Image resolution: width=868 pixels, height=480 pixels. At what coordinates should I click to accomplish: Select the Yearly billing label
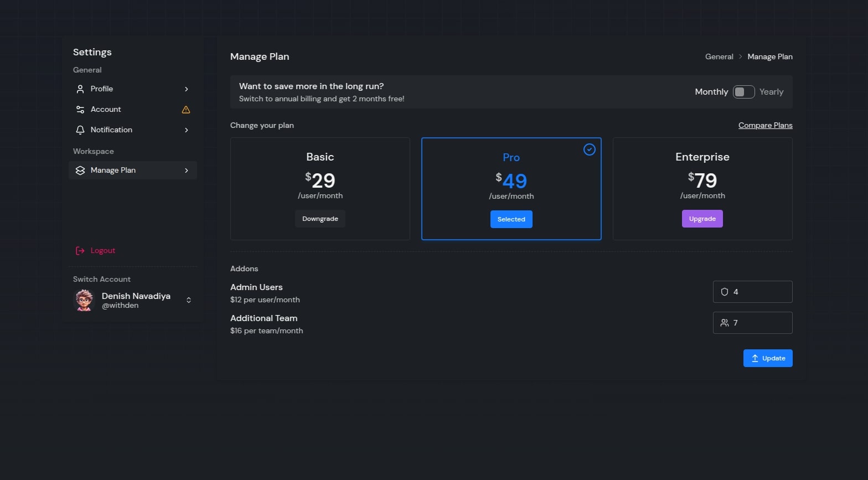click(771, 92)
